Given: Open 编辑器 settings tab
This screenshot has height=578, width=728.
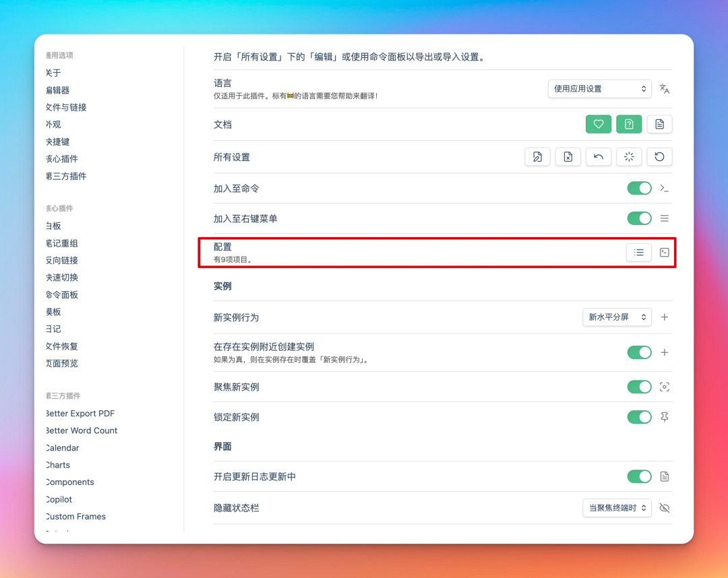Looking at the screenshot, I should click(57, 90).
